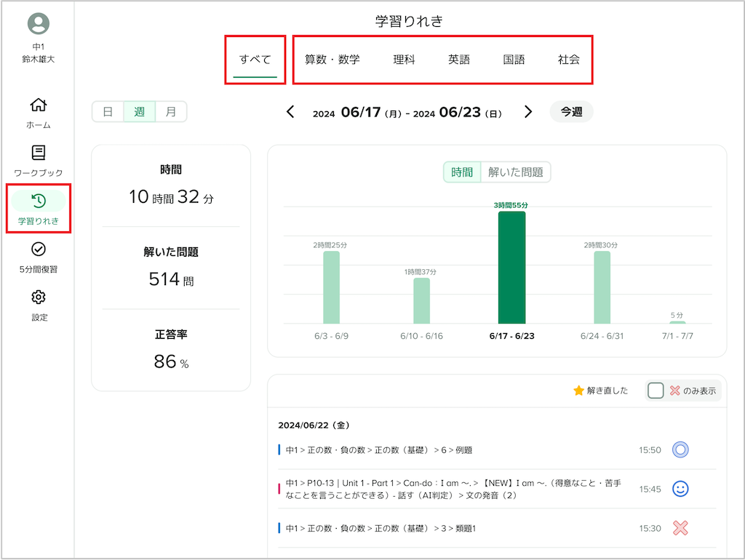Go to ホーム via house icon
This screenshot has width=745, height=560.
point(39,105)
